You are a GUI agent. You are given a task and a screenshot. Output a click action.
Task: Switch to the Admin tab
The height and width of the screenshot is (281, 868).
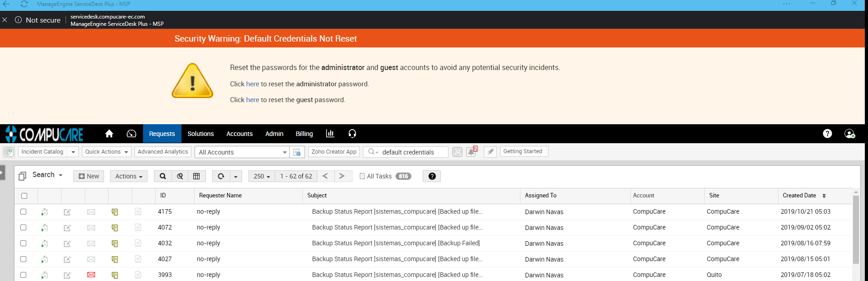274,134
